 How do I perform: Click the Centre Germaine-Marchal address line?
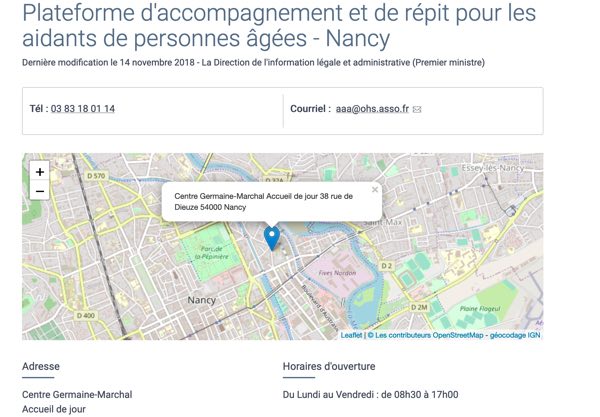77,394
